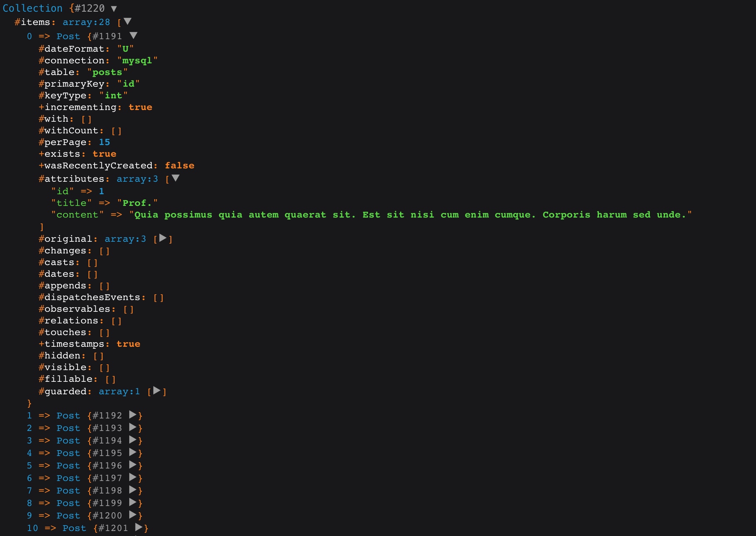The image size is (756, 536).
Task: Expand Post {#1198 entry
Action: click(x=133, y=490)
